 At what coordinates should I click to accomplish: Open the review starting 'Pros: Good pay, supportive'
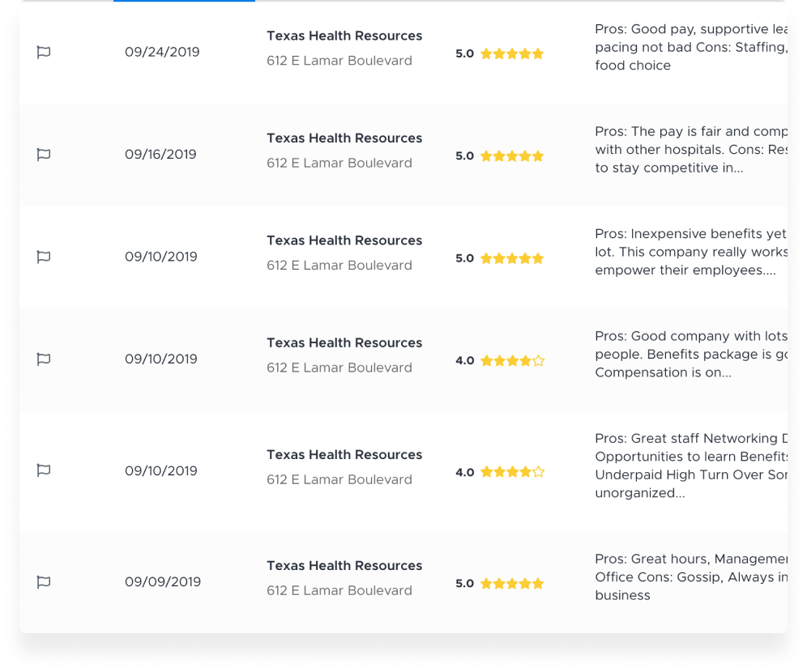(x=690, y=47)
